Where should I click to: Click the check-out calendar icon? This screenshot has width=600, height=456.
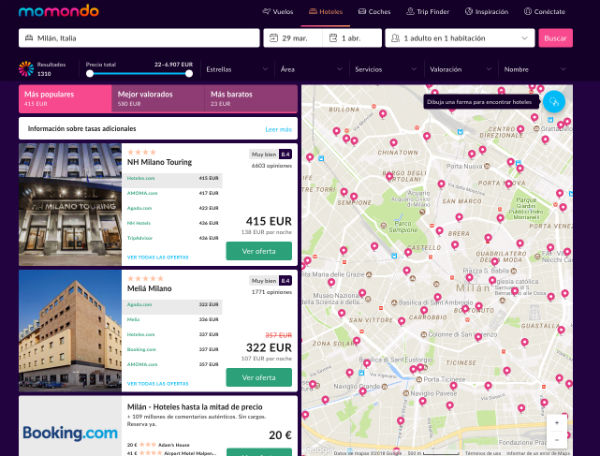pyautogui.click(x=333, y=38)
